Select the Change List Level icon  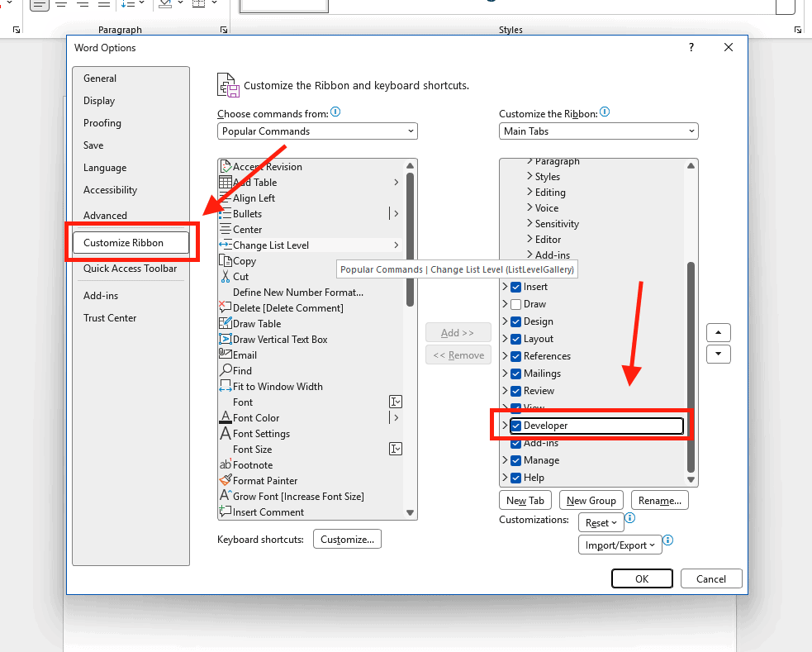pyautogui.click(x=226, y=245)
